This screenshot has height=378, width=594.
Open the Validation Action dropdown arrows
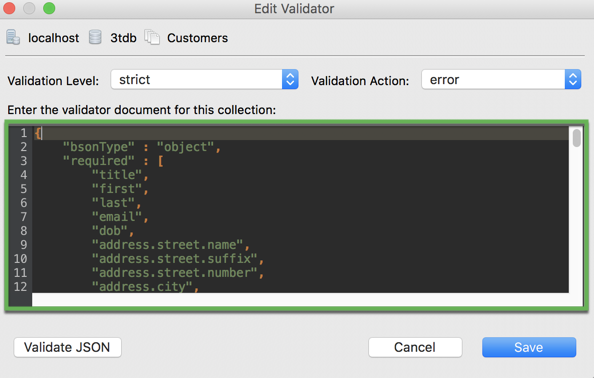click(573, 80)
